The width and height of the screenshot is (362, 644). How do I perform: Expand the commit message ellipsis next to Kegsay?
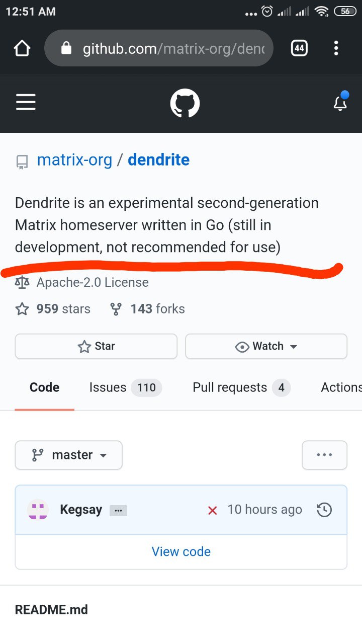pyautogui.click(x=118, y=510)
